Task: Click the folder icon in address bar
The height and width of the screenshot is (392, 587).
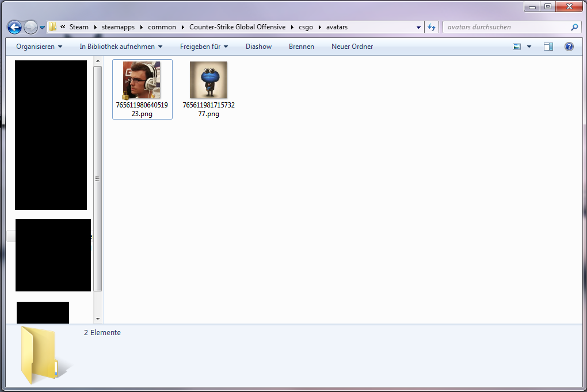Action: tap(53, 27)
